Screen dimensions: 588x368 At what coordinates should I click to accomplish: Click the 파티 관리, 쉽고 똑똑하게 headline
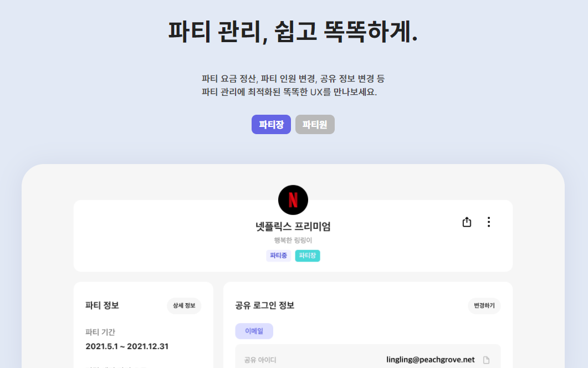[293, 32]
